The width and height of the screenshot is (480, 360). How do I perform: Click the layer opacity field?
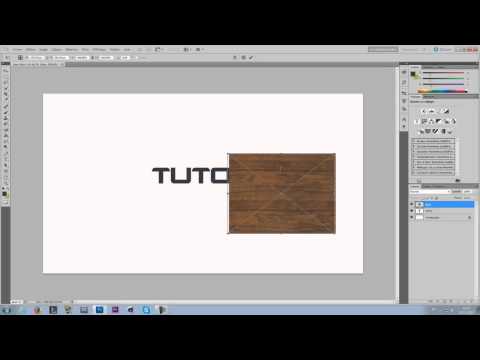pos(467,192)
